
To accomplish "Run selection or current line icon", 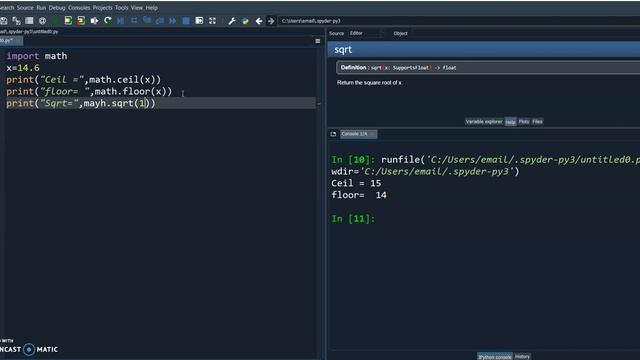I will tap(94, 21).
